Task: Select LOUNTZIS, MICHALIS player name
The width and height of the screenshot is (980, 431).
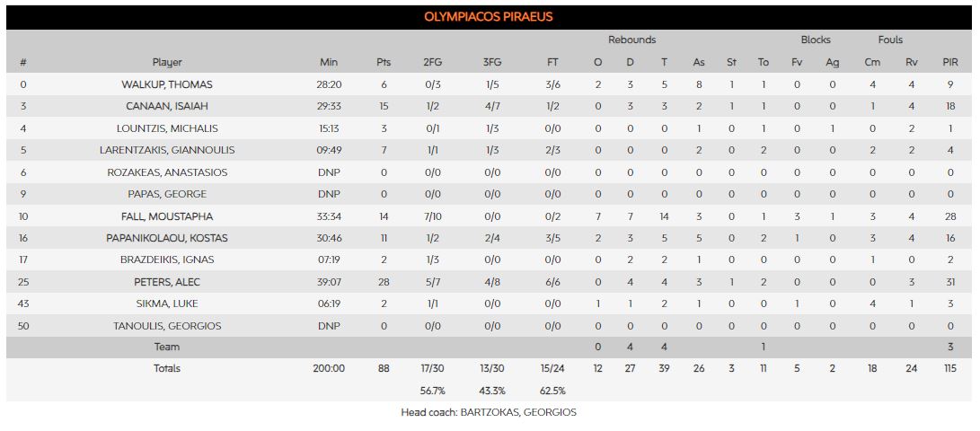Action: coord(167,128)
